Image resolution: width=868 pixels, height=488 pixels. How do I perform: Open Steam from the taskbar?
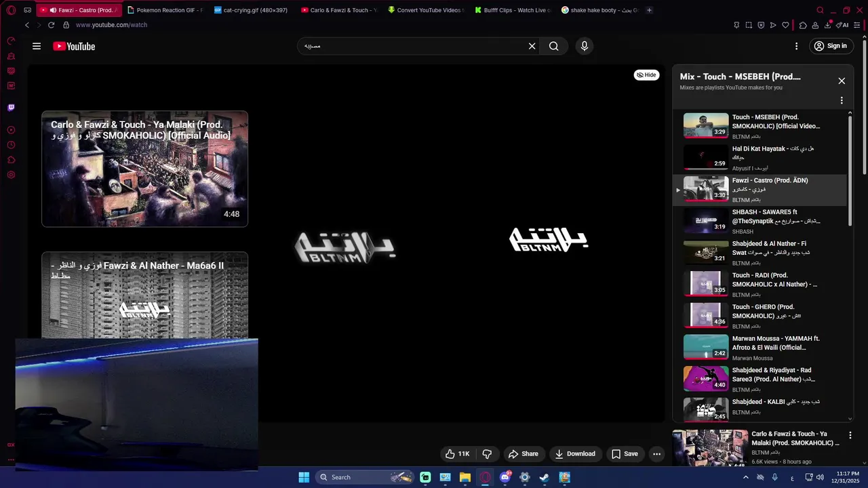pos(545,477)
